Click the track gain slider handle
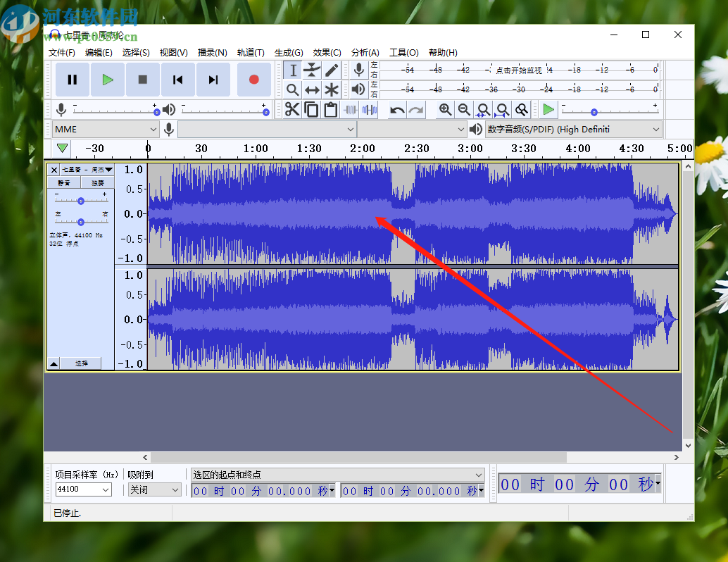Viewport: 728px width, 562px height. 81,201
